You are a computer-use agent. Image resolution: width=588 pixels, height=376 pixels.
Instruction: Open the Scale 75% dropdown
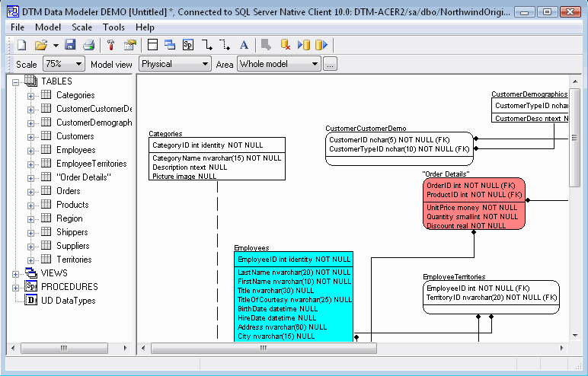[64, 64]
